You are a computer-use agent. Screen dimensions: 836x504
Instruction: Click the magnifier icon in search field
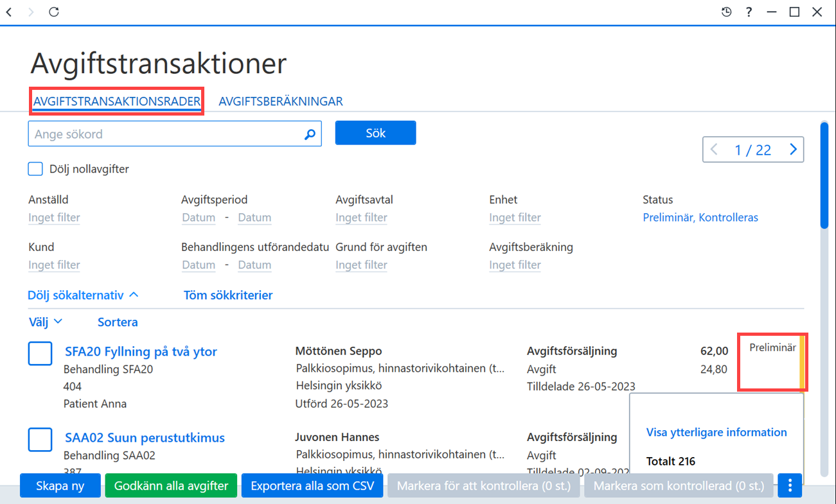[x=310, y=134]
